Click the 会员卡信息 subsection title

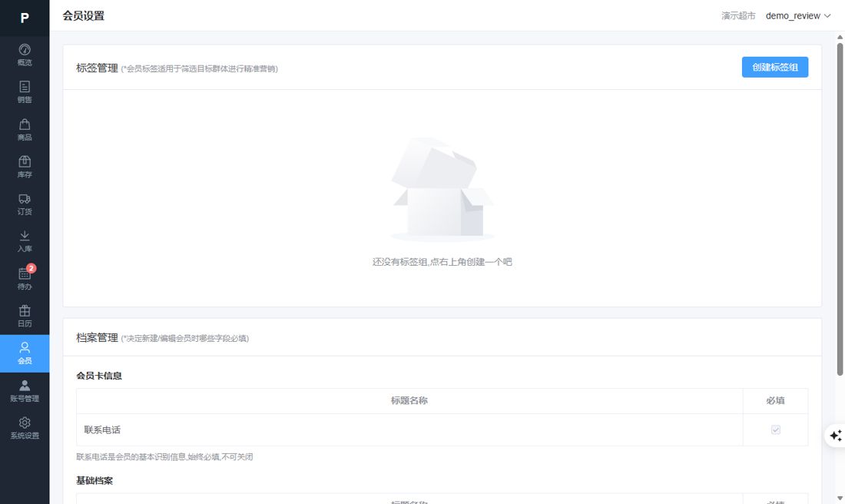(x=99, y=376)
